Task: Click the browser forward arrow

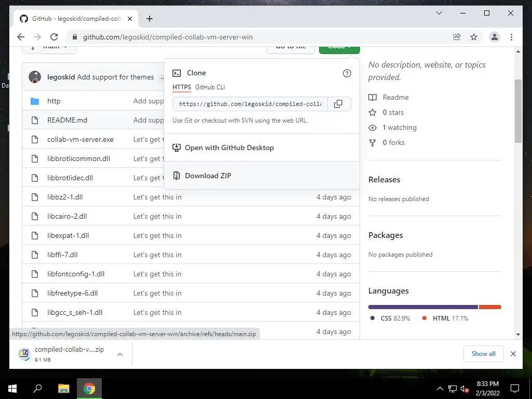Action: (x=37, y=37)
